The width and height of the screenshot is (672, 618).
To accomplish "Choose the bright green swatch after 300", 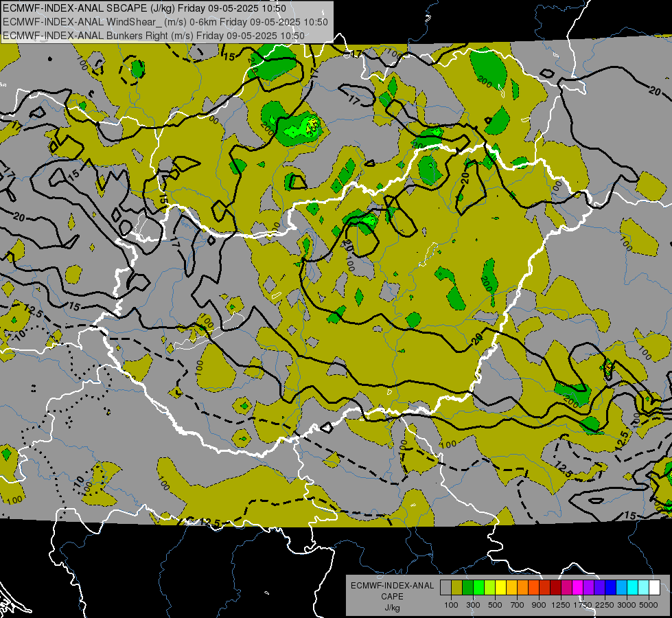I will (x=478, y=588).
